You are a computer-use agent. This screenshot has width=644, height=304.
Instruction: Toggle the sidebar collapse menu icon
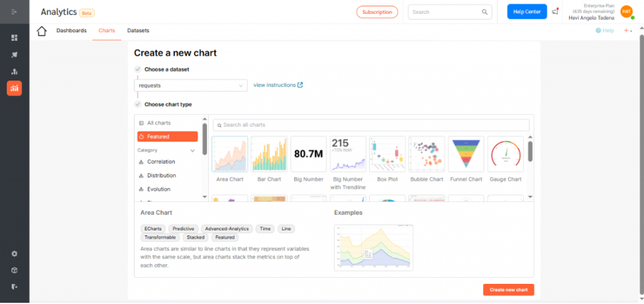(x=14, y=12)
